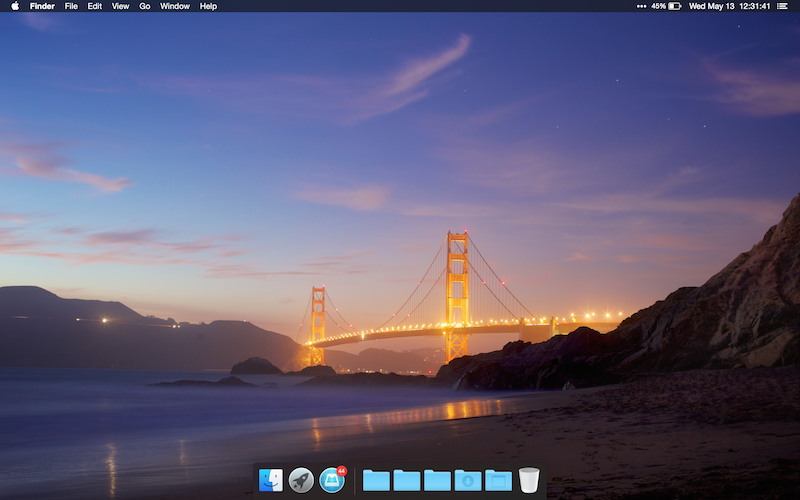Open the Finder application menu
This screenshot has width=800, height=500.
[42, 6]
